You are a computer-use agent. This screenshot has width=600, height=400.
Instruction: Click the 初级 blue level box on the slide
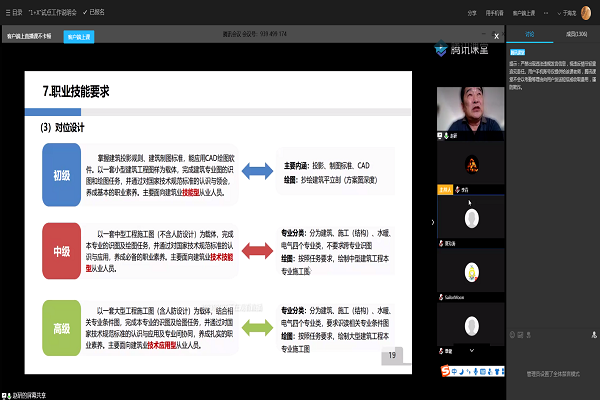(x=60, y=175)
